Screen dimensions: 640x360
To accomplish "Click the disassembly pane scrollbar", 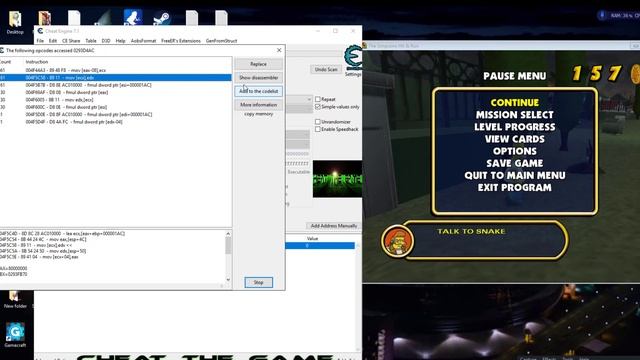I will click(228, 257).
